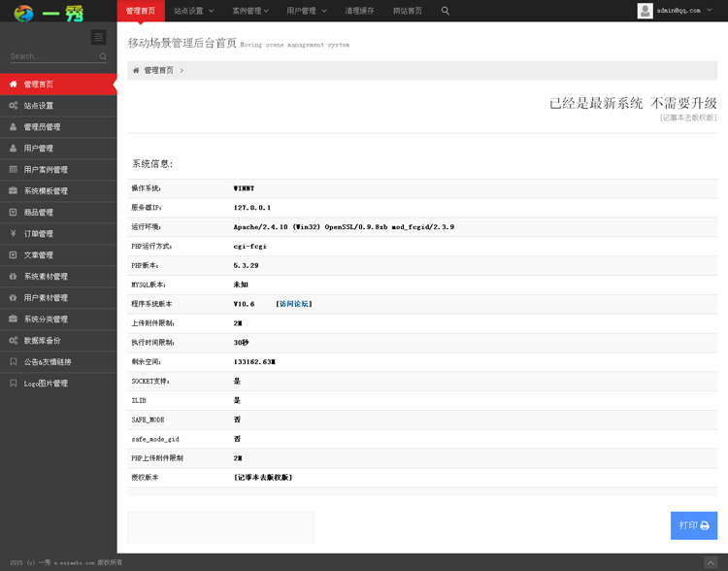Click the [记事本去版权版] 授权版本 value
The width and height of the screenshot is (728, 571).
[x=263, y=478]
